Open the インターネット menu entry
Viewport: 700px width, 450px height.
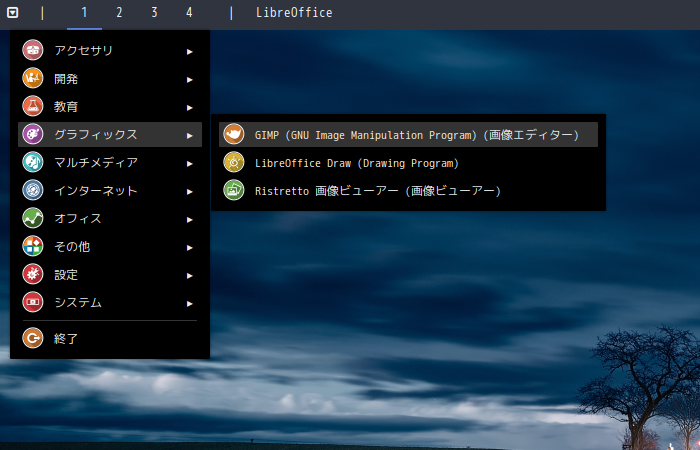click(110, 191)
